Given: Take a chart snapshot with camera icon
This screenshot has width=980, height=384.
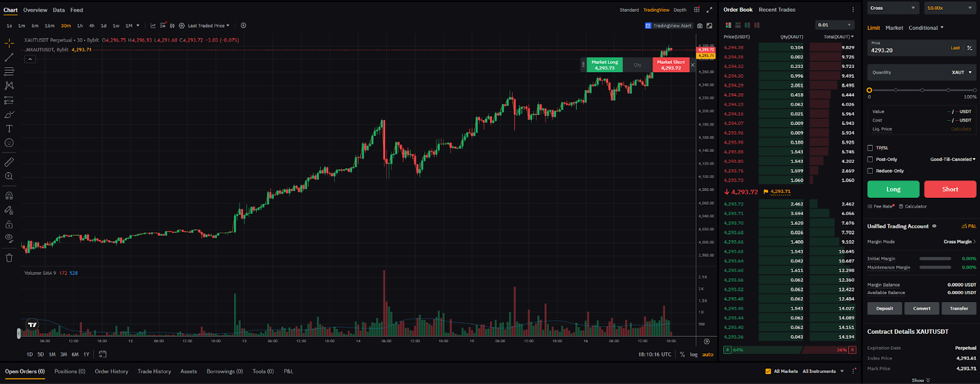Looking at the screenshot, I should pyautogui.click(x=700, y=26).
